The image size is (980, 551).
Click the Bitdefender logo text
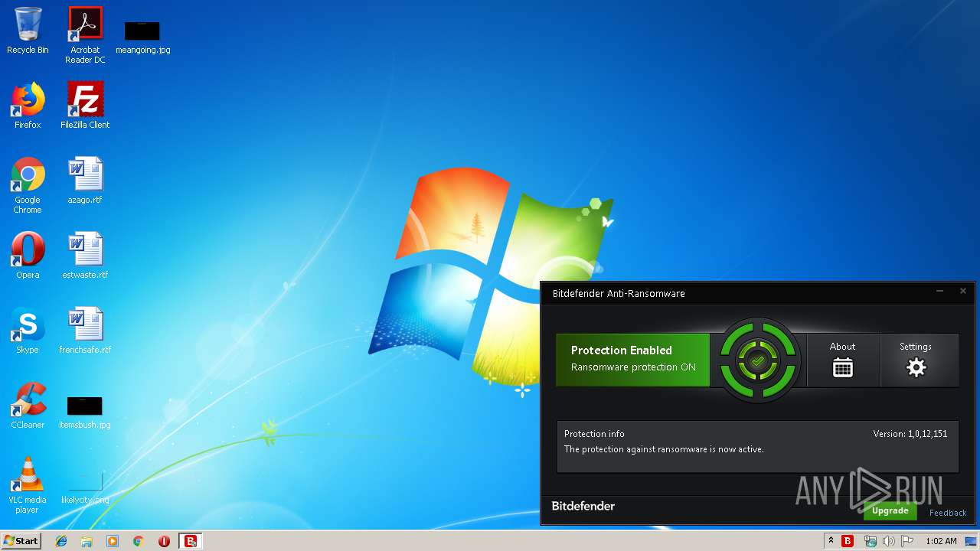[583, 506]
